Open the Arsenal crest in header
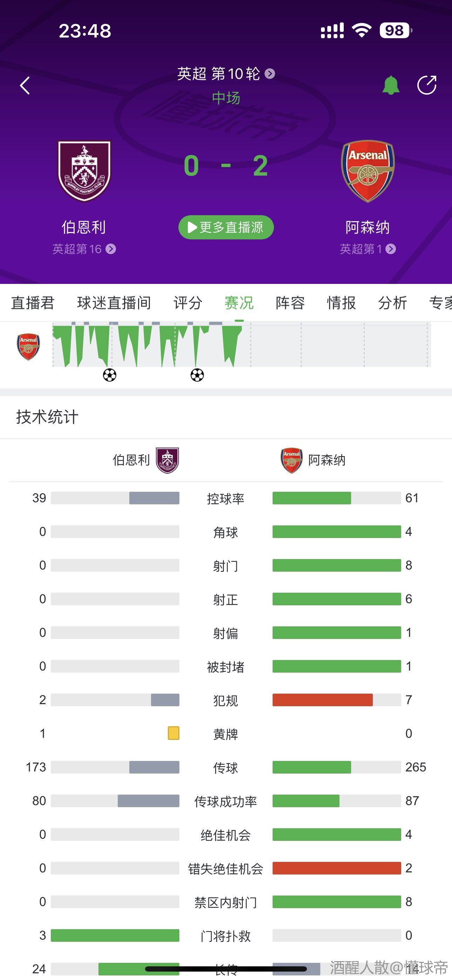The width and height of the screenshot is (452, 980). [368, 171]
